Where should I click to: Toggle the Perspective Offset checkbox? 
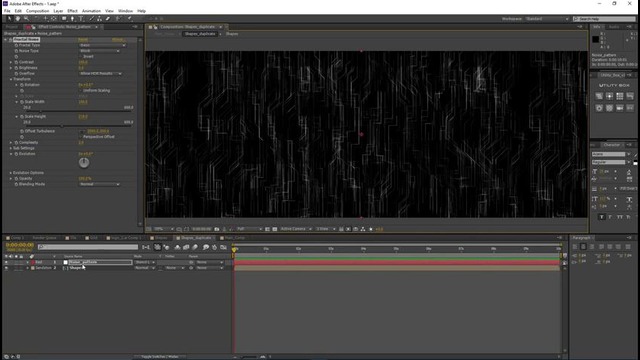click(x=81, y=137)
